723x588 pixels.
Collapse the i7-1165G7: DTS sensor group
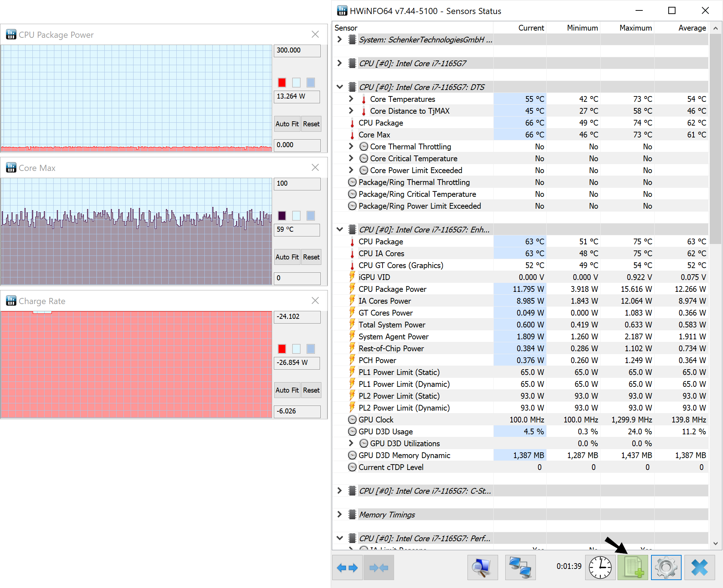[339, 87]
